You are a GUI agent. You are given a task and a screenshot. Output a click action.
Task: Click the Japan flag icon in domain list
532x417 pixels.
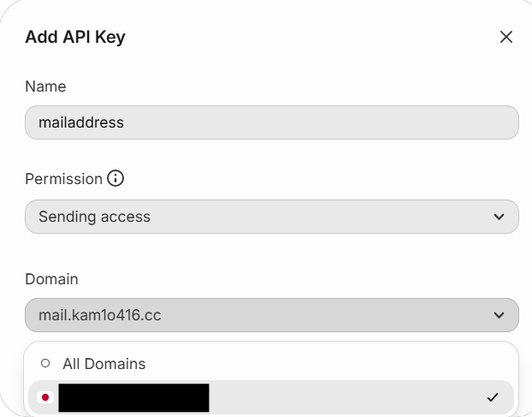45,397
